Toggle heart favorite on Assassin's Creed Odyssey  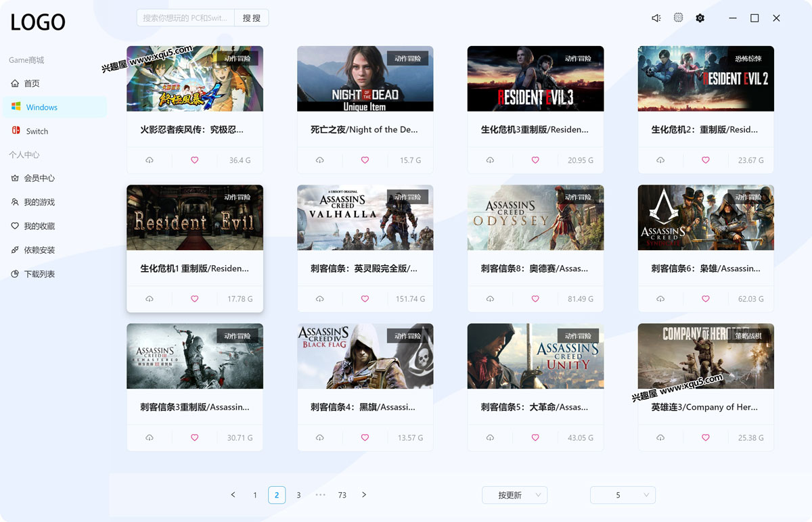coord(535,299)
